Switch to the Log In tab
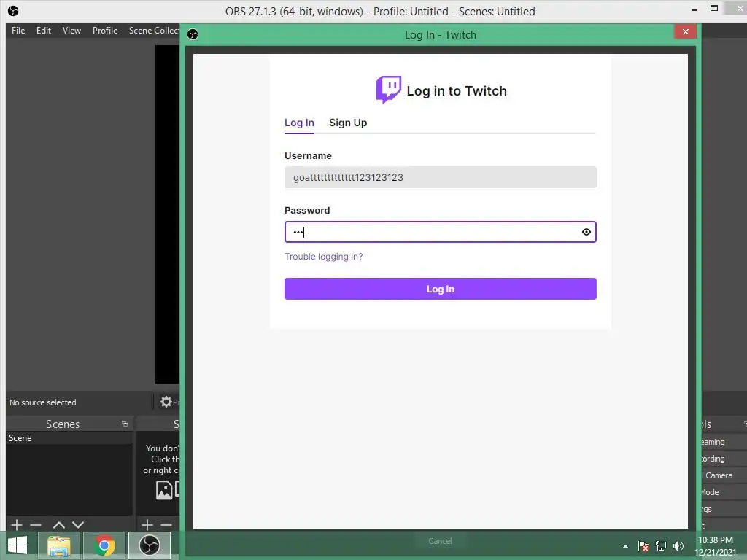The height and width of the screenshot is (560, 747). (x=299, y=122)
